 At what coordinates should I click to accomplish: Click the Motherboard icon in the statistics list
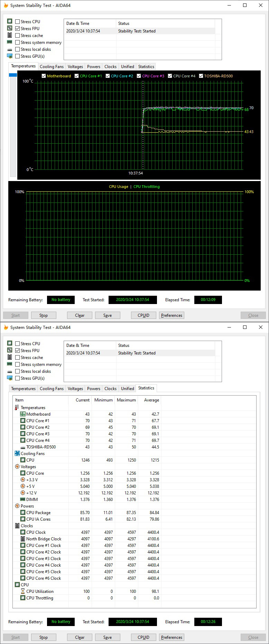point(23,414)
